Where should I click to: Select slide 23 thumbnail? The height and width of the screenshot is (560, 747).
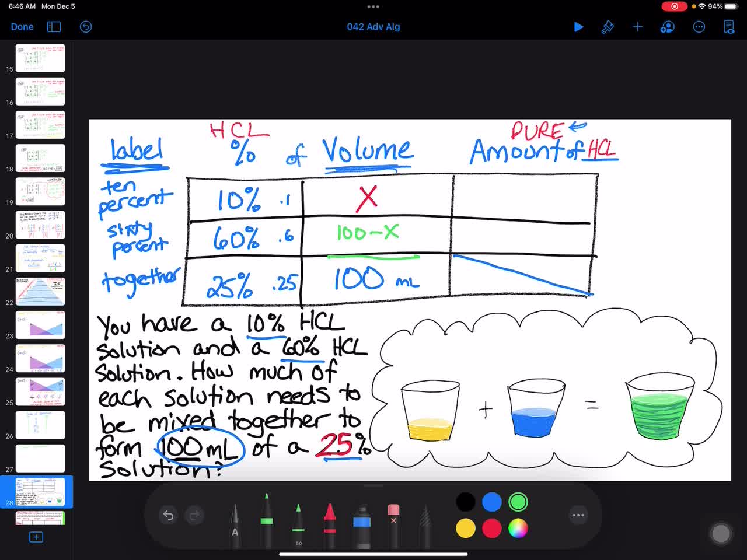pos(40,325)
